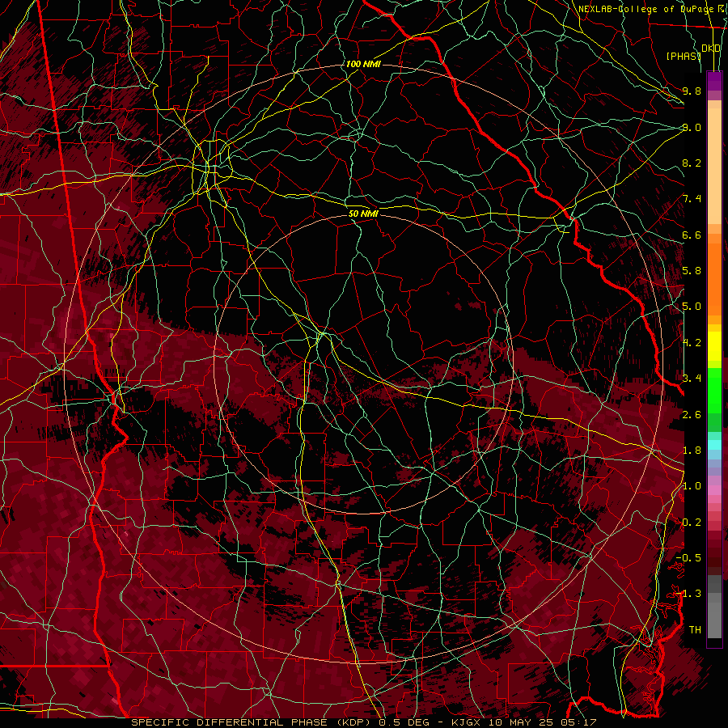
Task: Click the 3.4 scale value
Action: coord(692,379)
